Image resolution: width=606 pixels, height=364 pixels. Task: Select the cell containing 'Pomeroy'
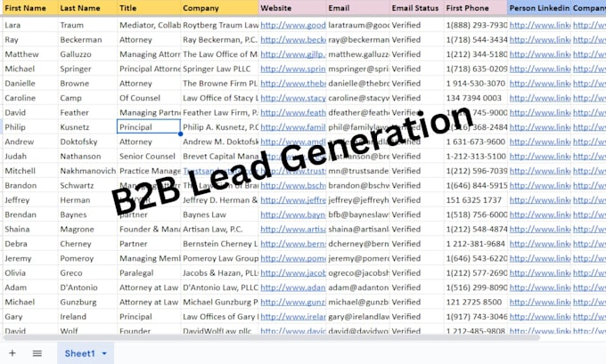click(x=87, y=258)
